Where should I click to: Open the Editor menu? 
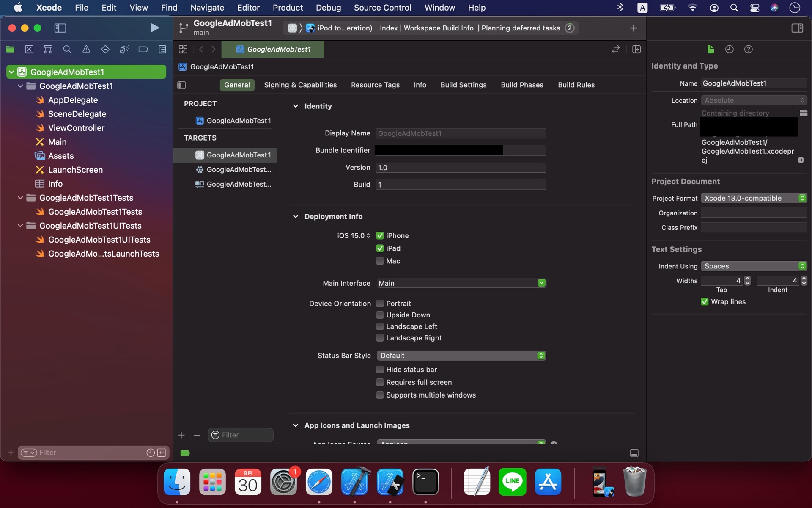pyautogui.click(x=248, y=8)
